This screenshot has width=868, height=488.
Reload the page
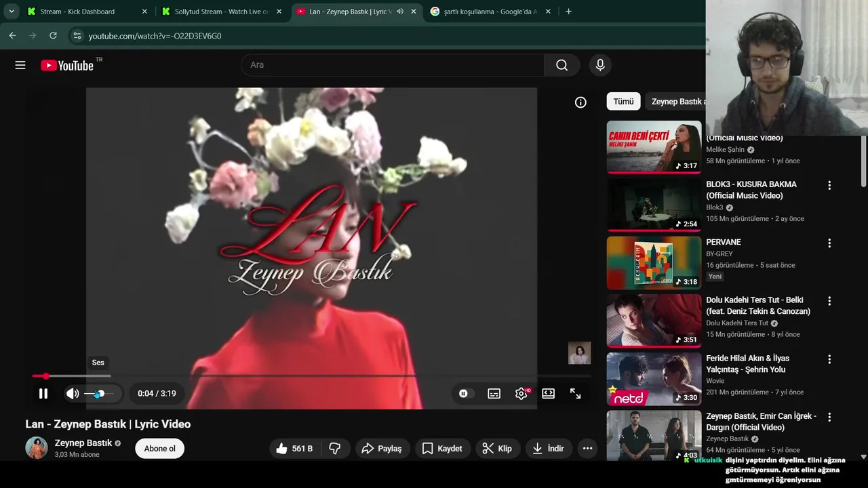click(x=53, y=35)
